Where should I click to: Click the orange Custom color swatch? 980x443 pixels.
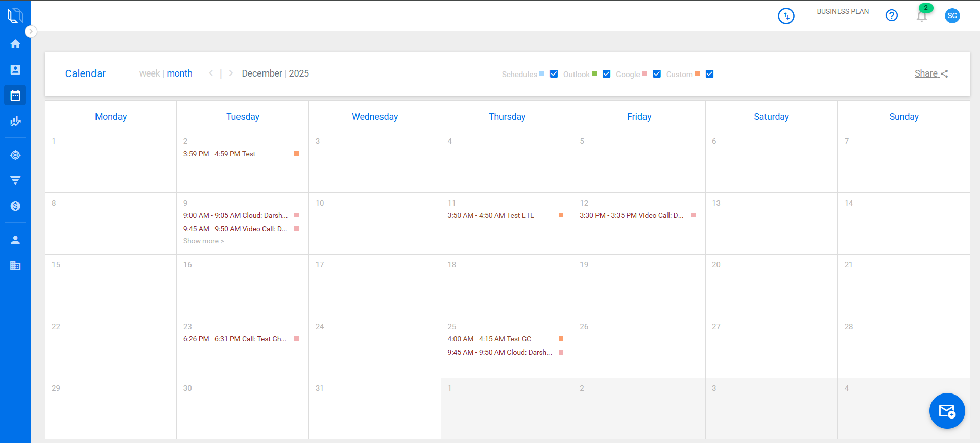pos(698,74)
